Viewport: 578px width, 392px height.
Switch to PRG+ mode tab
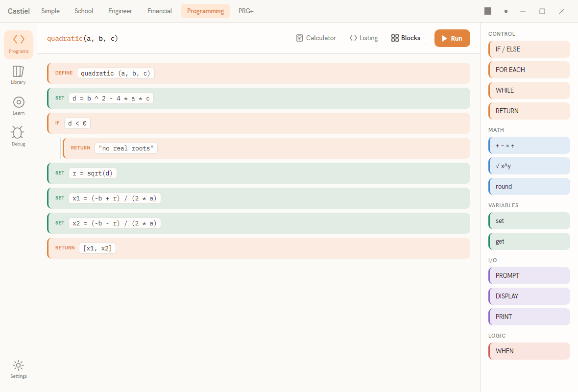(x=246, y=11)
